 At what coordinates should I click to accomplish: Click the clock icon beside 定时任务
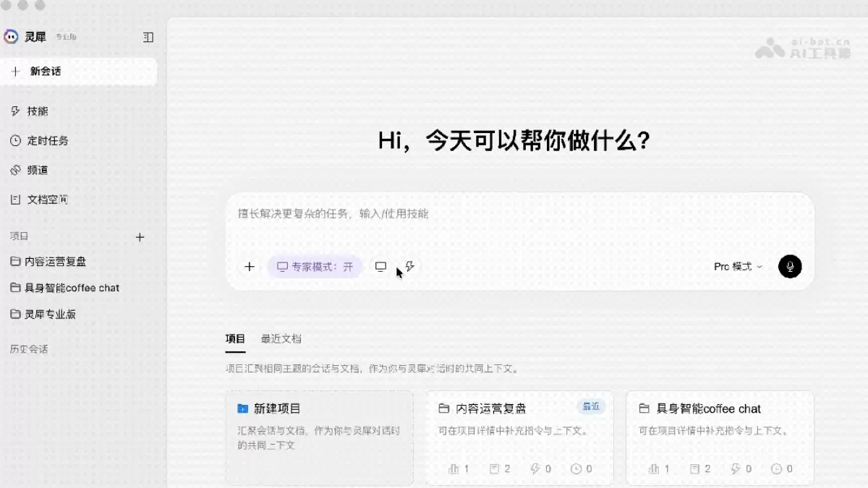15,141
